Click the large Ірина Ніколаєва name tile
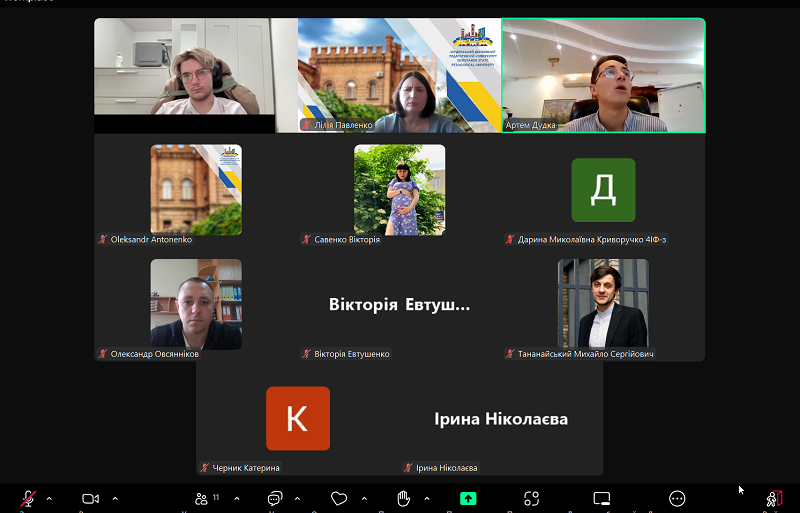The image size is (800, 513). pyautogui.click(x=501, y=419)
